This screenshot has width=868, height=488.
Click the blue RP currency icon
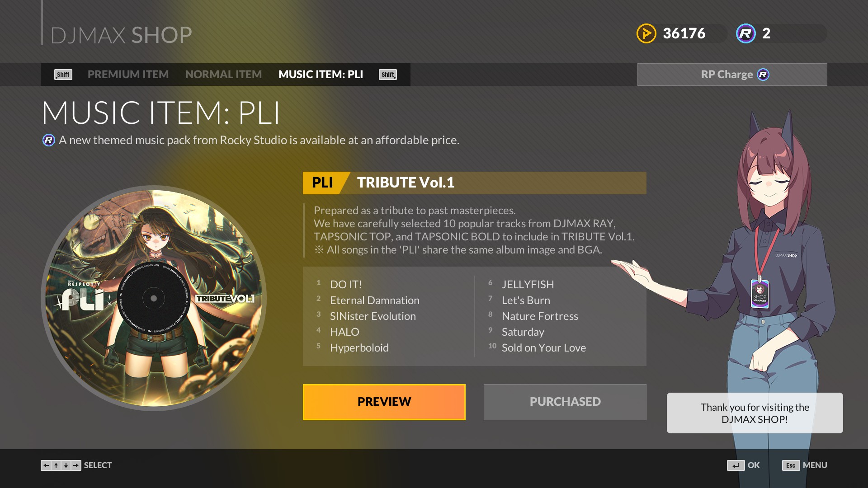pyautogui.click(x=745, y=33)
